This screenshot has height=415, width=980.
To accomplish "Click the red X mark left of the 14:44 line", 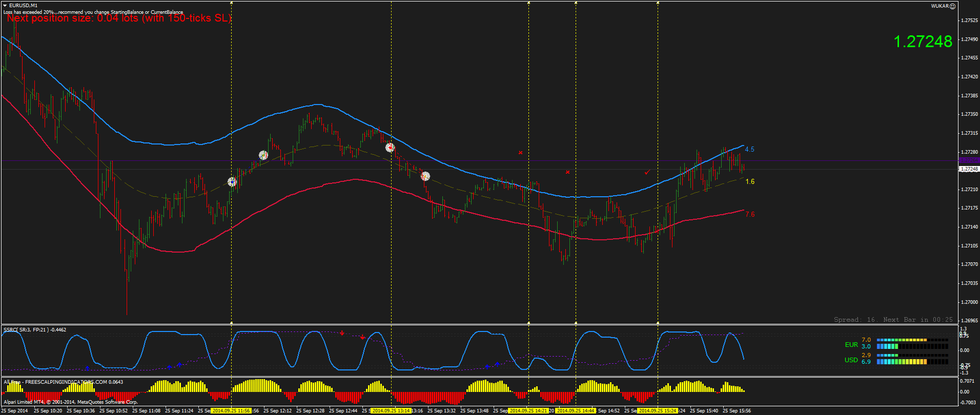I will (x=567, y=172).
